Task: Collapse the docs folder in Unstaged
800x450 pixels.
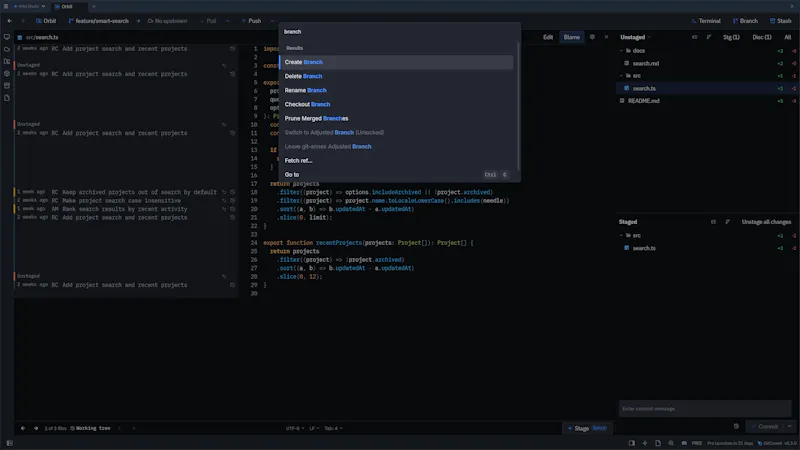Action: [x=621, y=51]
